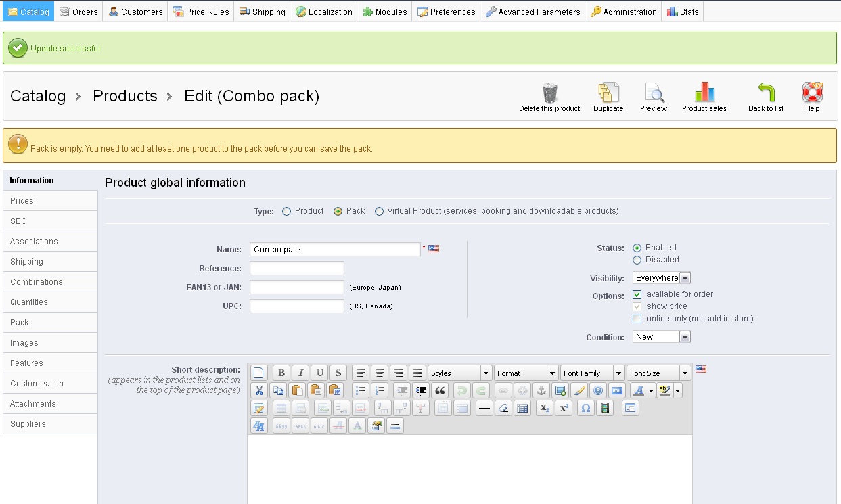Insert a numbered list

click(x=379, y=390)
